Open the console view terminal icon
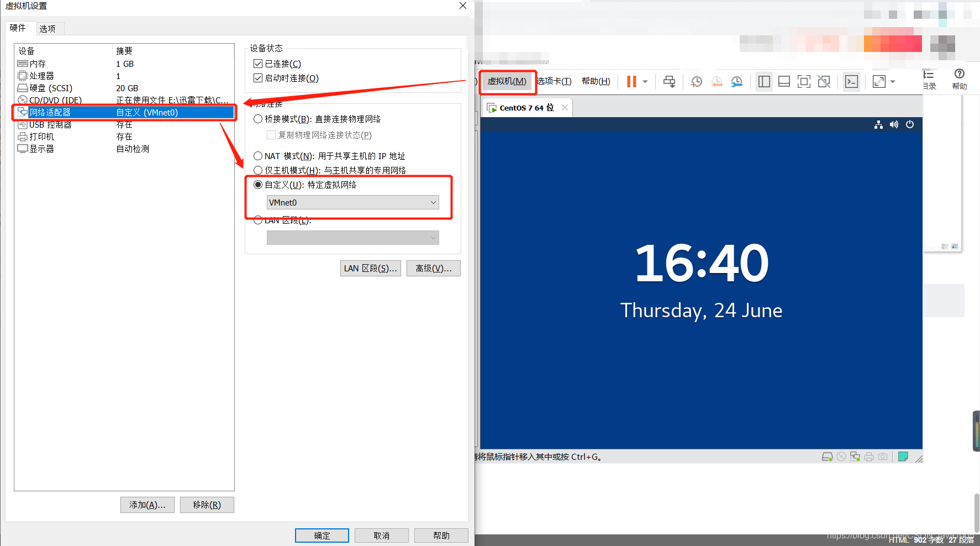 click(851, 82)
